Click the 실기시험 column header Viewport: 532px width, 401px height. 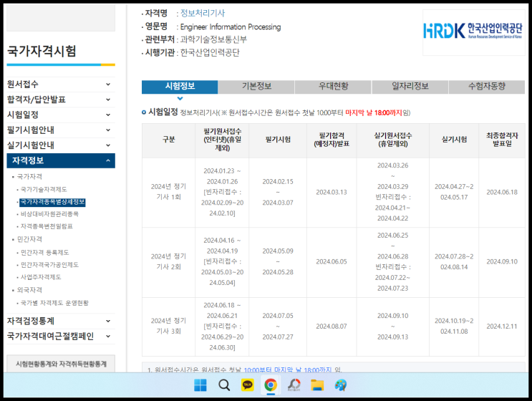[454, 140]
